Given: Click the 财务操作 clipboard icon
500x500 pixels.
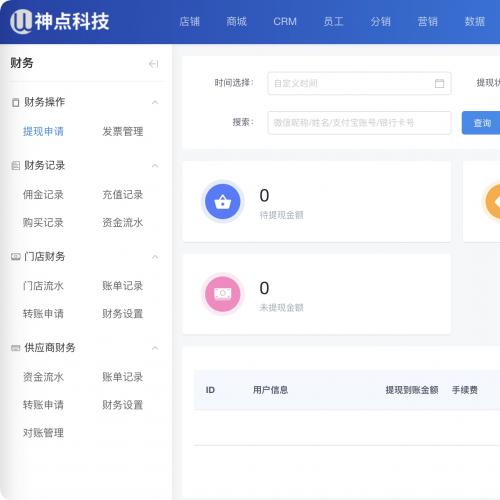Looking at the screenshot, I should point(15,102).
